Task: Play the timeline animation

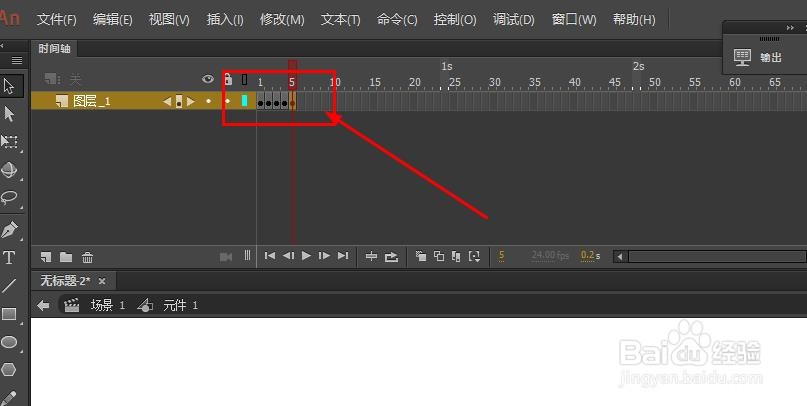Action: tap(306, 256)
